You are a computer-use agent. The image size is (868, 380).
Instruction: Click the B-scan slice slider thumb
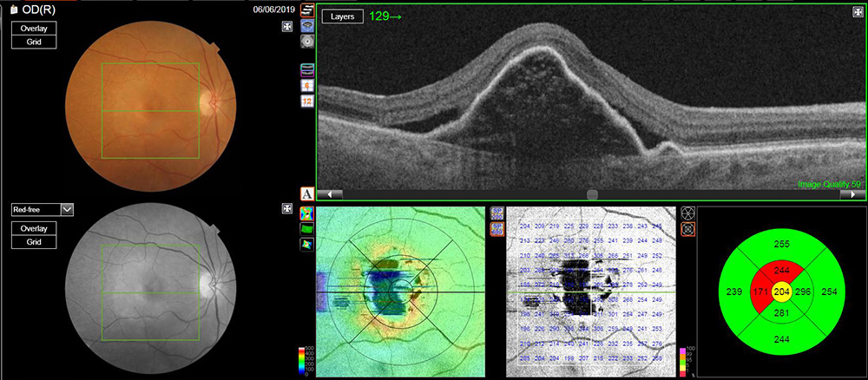pyautogui.click(x=592, y=194)
